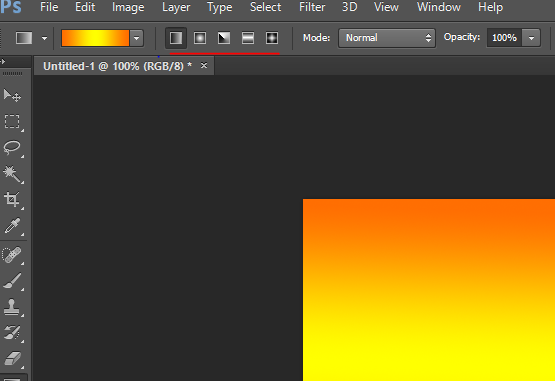Close the Untitled-1 document tab
The height and width of the screenshot is (381, 555).
[204, 66]
